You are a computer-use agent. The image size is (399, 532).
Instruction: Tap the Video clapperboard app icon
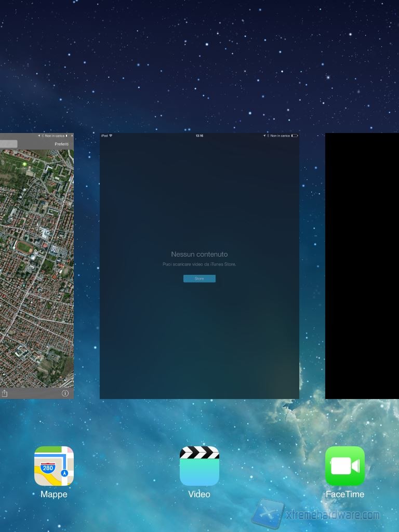coord(199,466)
